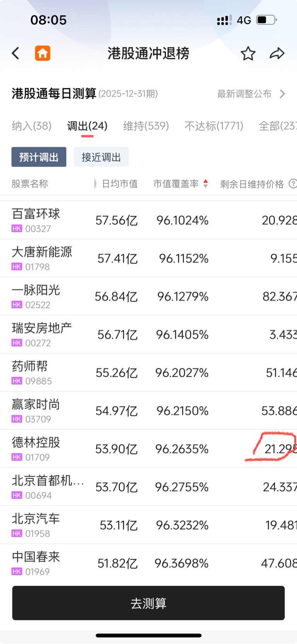The height and width of the screenshot is (644, 297).
Task: Tap the back arrow icon
Action: coord(15,53)
